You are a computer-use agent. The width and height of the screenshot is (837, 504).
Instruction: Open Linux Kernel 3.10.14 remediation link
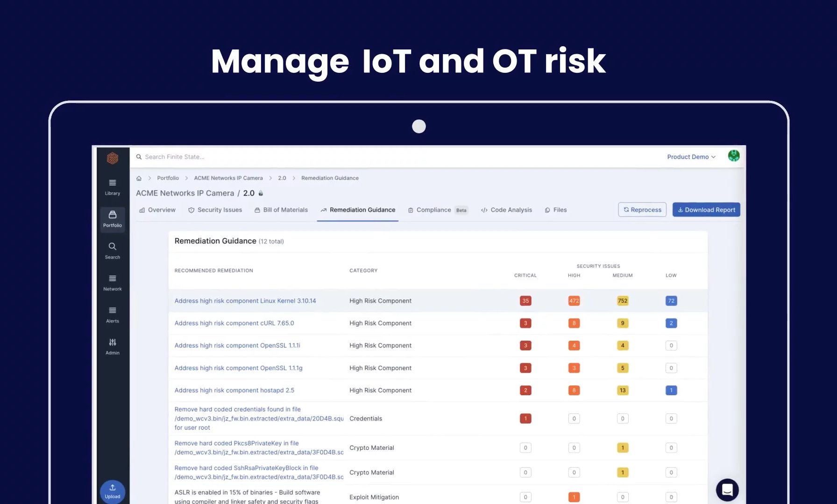(245, 301)
